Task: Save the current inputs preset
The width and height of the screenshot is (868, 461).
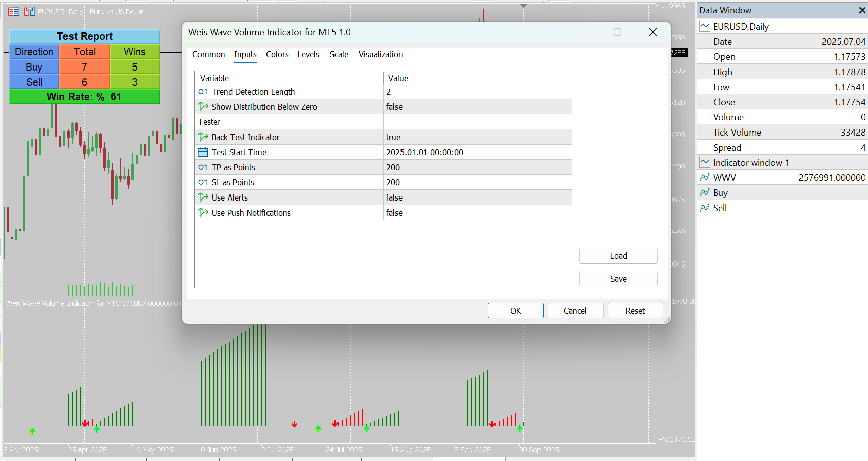Action: click(x=619, y=279)
